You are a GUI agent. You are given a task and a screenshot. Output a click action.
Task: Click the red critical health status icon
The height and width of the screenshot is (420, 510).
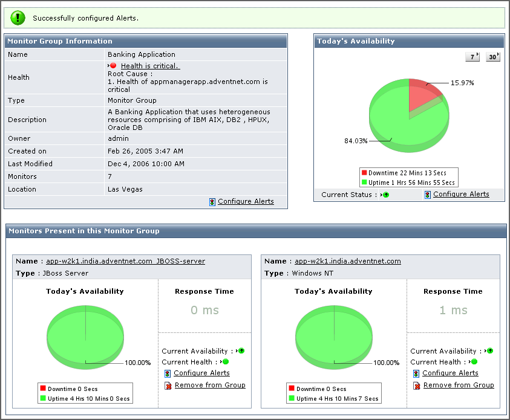tap(113, 66)
